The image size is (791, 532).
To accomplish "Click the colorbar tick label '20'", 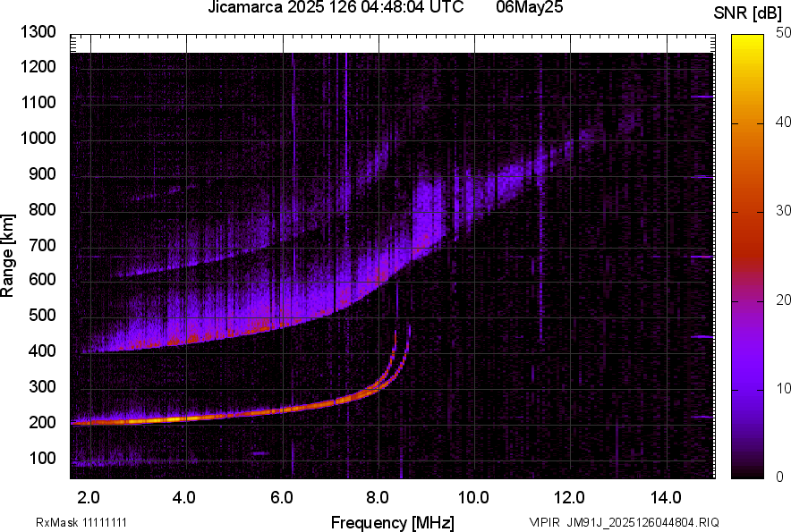I will 783,300.
